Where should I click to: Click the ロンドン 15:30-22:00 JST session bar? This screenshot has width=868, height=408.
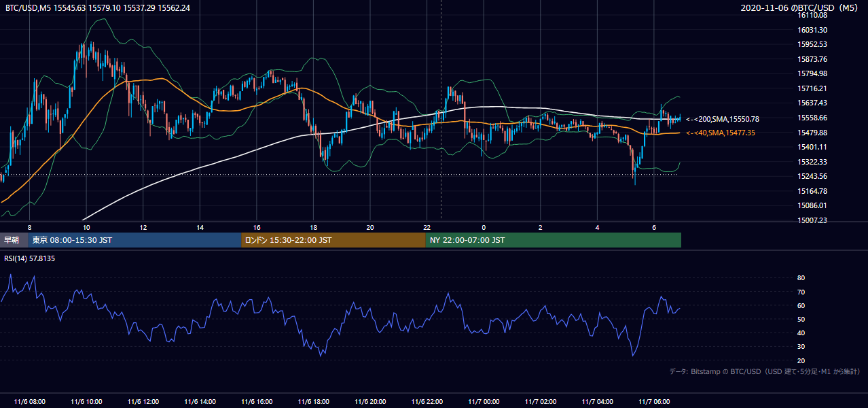click(333, 240)
